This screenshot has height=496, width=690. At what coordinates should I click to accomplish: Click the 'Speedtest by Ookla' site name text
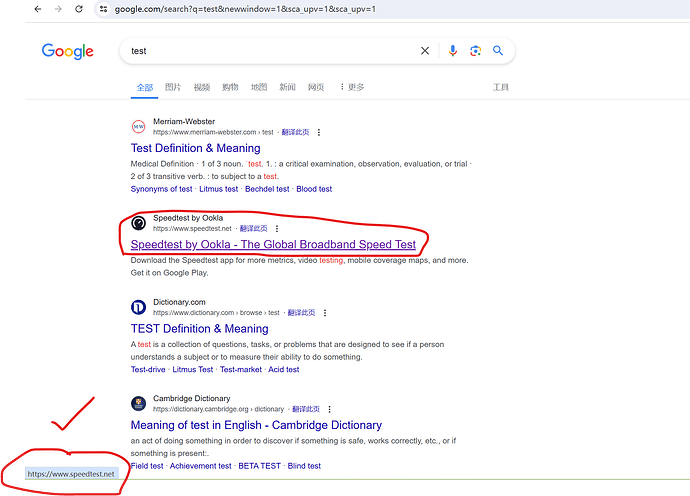coord(188,218)
